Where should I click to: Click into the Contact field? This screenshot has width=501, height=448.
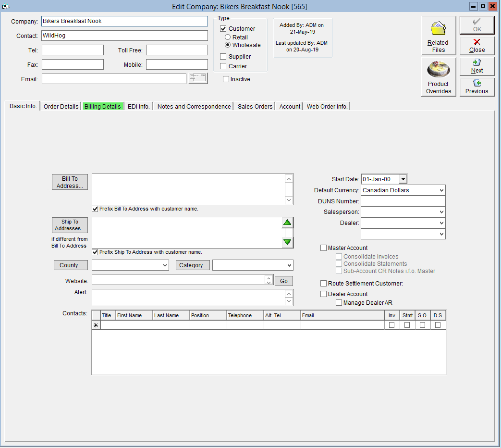124,36
